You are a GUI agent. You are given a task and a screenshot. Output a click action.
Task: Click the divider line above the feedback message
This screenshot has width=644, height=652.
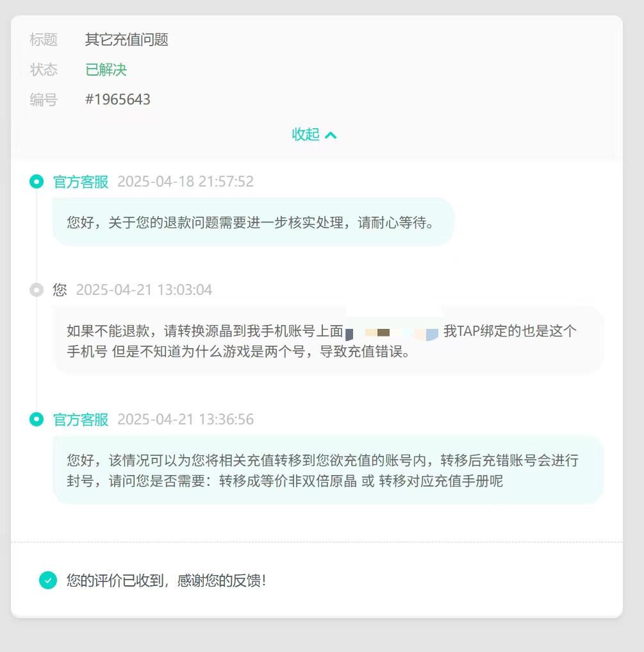[322, 542]
